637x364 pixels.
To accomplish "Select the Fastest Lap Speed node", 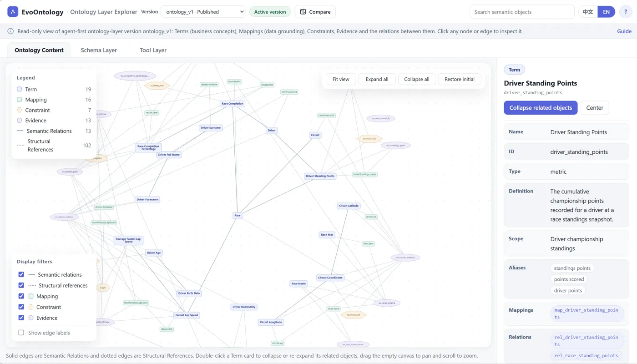I will pyautogui.click(x=187, y=315).
